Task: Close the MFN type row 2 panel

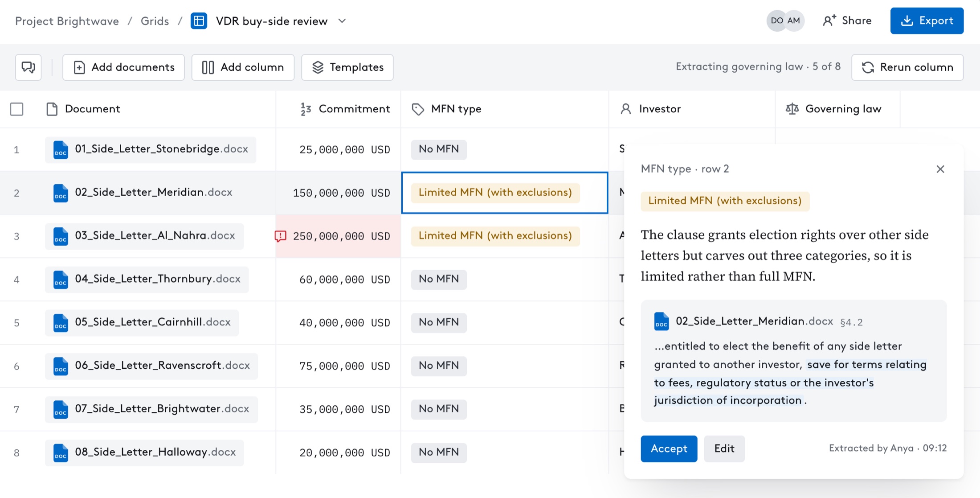Action: [940, 169]
